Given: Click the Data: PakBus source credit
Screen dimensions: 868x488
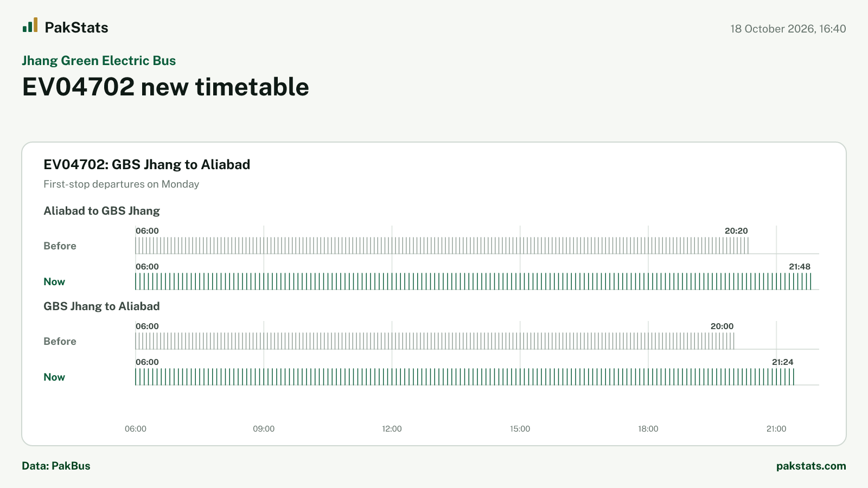Looking at the screenshot, I should (x=56, y=466).
